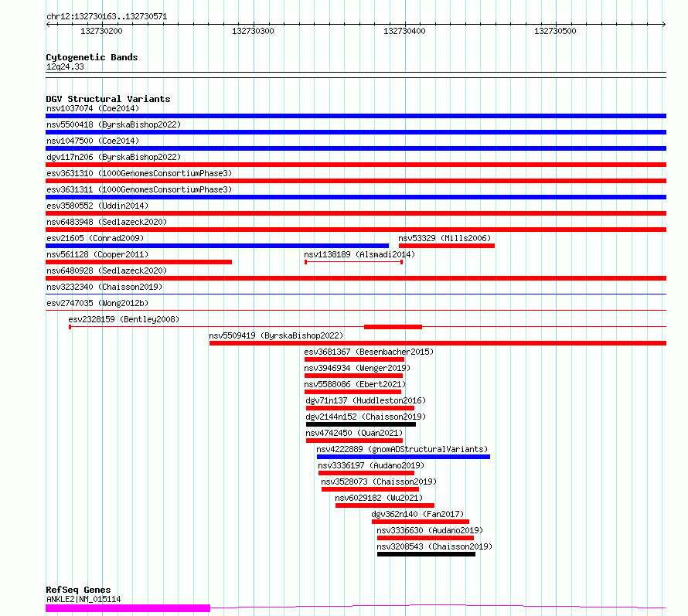Screen dimensions: 688x616
Task: Open the ANKLE2|NM_015114 gene label
Action: point(83,599)
